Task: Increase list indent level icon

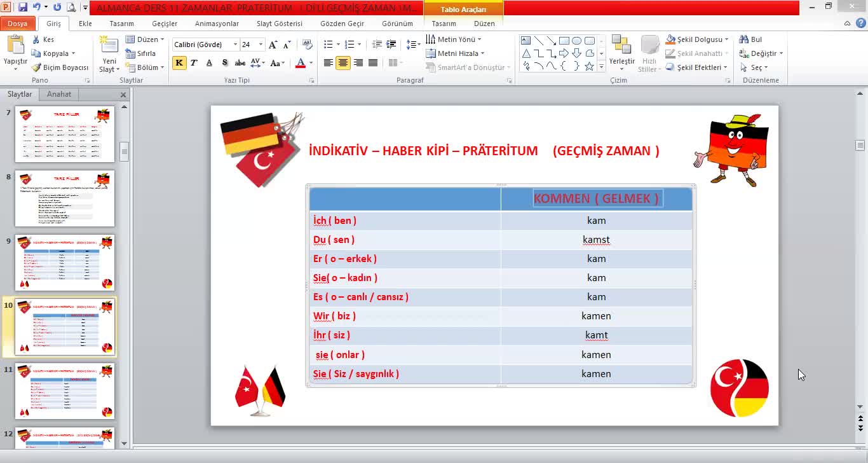Action: (x=391, y=45)
